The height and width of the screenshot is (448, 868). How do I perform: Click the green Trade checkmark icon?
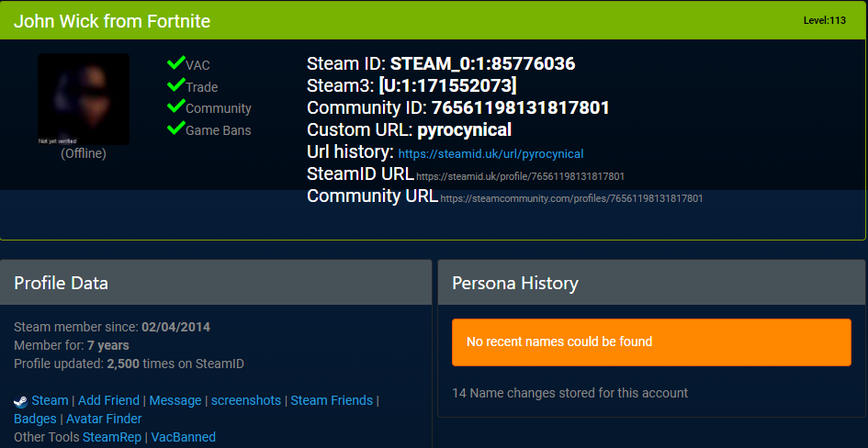[175, 84]
